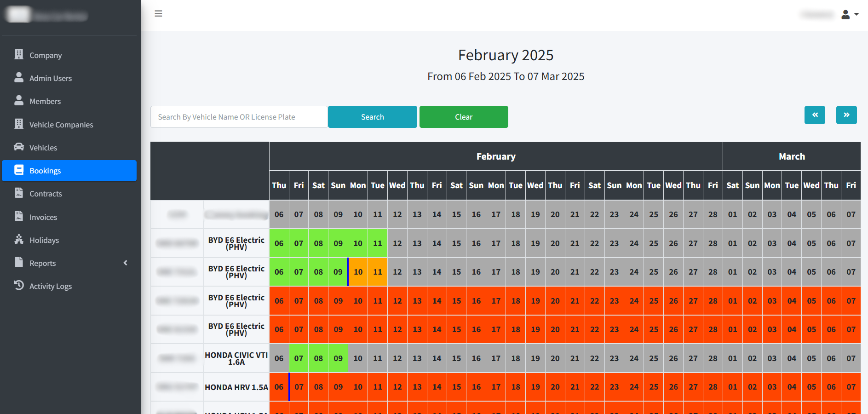
Task: Open the Contracts document icon
Action: tap(19, 193)
